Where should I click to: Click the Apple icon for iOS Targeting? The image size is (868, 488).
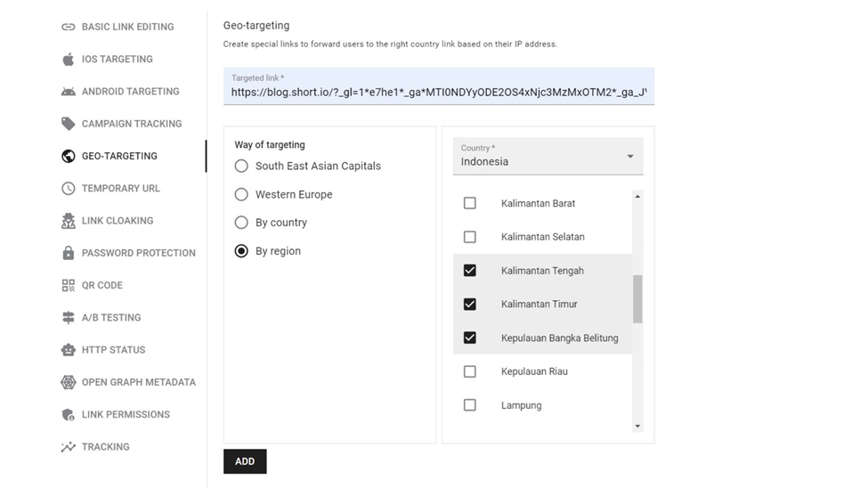tap(69, 60)
